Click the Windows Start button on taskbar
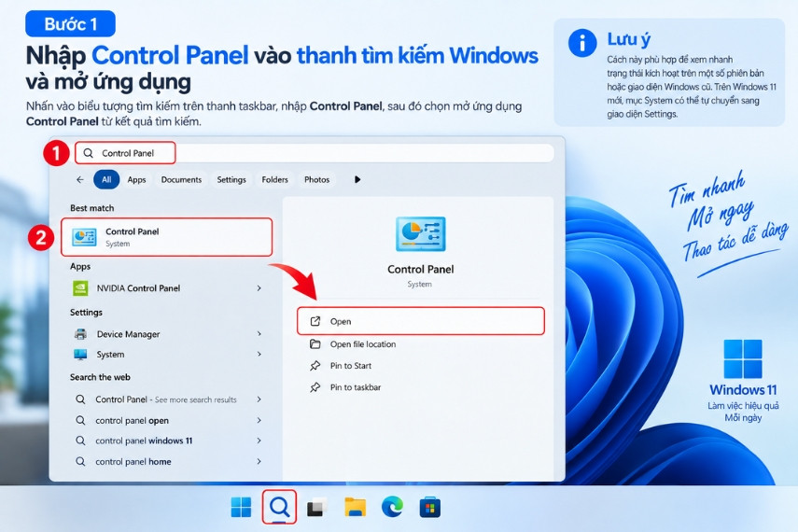This screenshot has height=532, width=798. [x=241, y=507]
